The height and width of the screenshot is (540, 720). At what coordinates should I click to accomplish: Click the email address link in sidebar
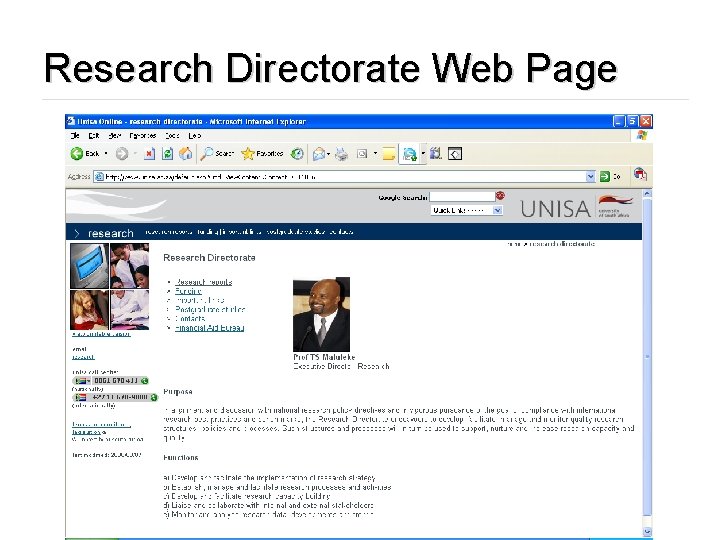83,357
